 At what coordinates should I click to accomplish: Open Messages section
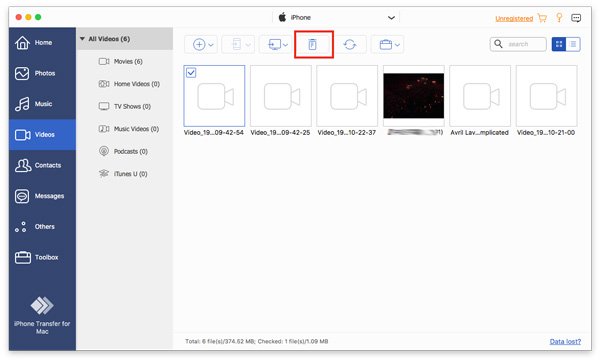[42, 196]
